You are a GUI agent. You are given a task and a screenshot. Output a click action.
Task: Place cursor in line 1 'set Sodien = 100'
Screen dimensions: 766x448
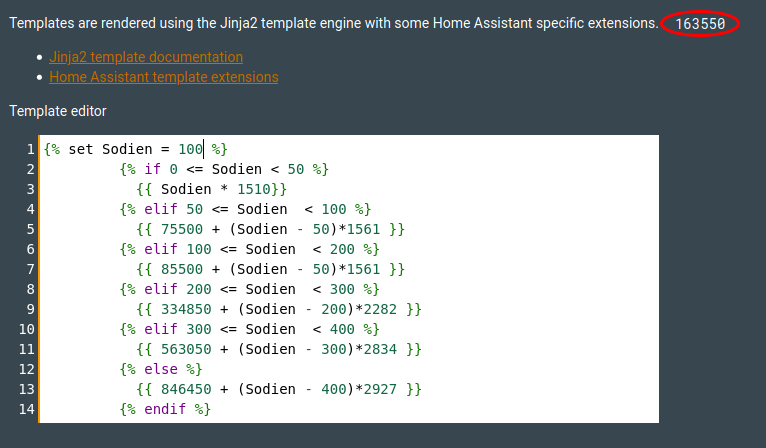(136, 149)
